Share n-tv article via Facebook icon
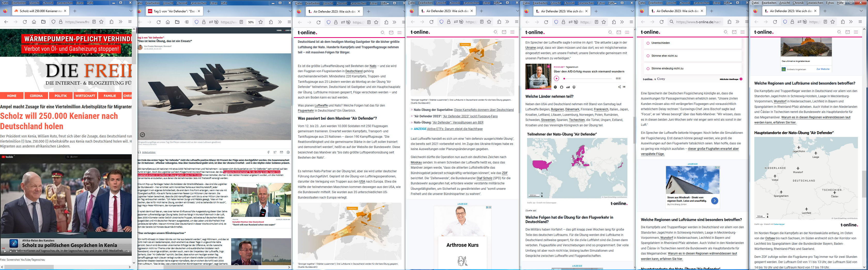The width and height of the screenshot is (868, 270). [269, 152]
